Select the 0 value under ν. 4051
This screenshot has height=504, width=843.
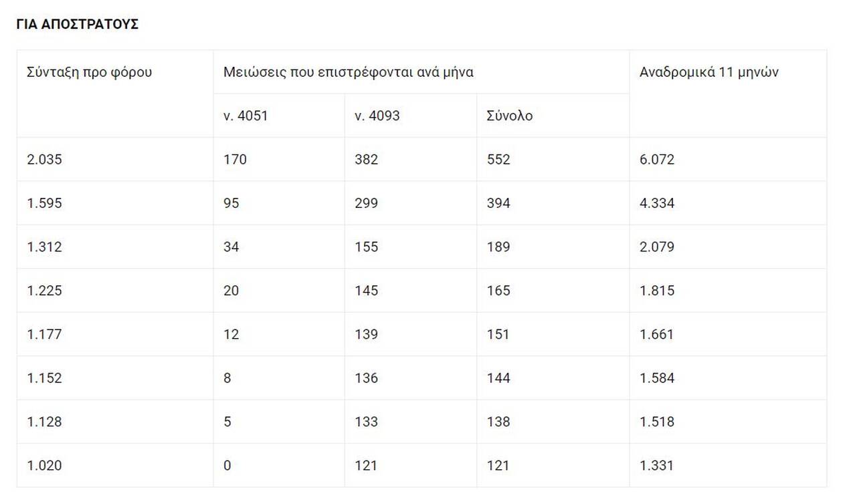coord(227,466)
